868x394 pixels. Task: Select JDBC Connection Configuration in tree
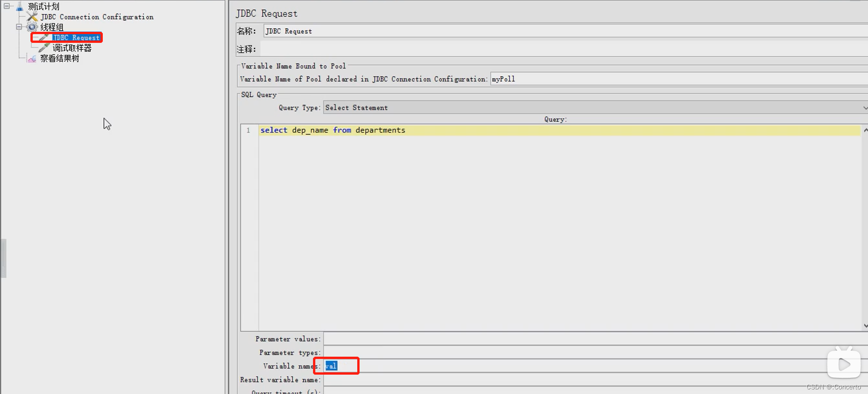pos(97,17)
